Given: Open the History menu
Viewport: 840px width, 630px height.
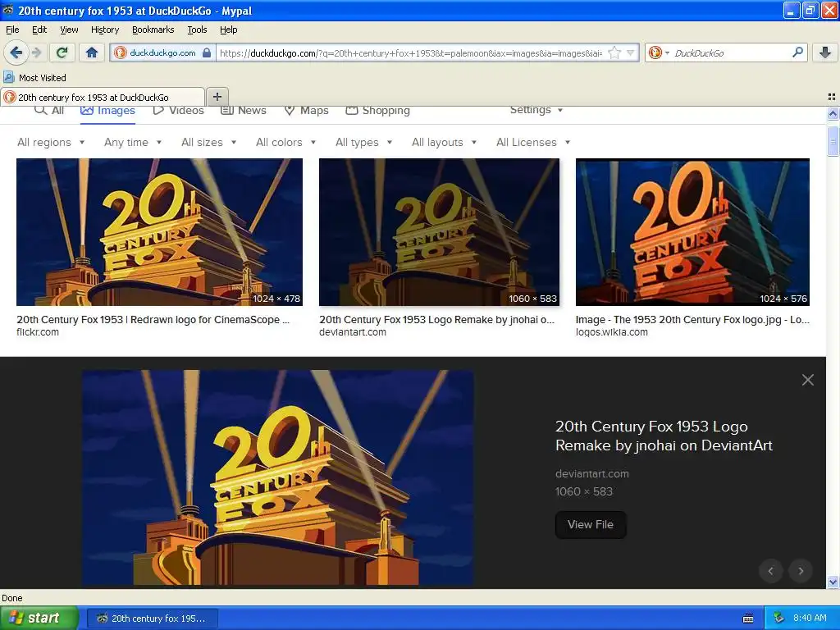Looking at the screenshot, I should (x=104, y=30).
